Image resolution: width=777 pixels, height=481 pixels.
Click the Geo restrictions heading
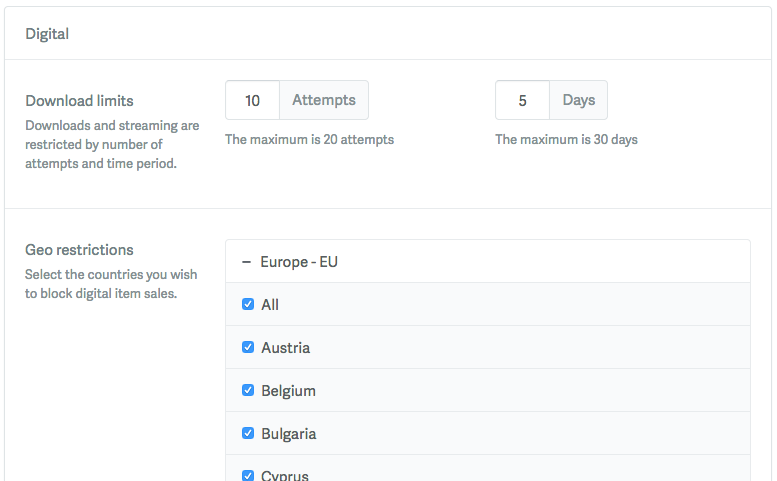tap(79, 250)
